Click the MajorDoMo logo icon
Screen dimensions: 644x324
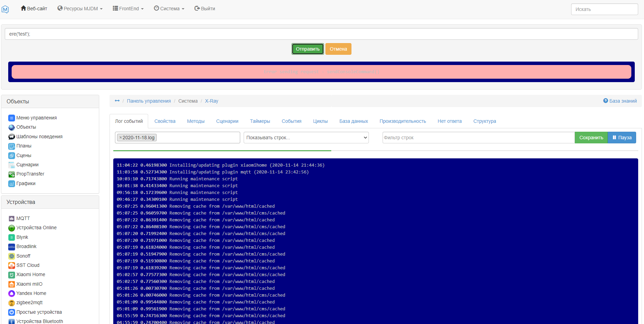5,9
